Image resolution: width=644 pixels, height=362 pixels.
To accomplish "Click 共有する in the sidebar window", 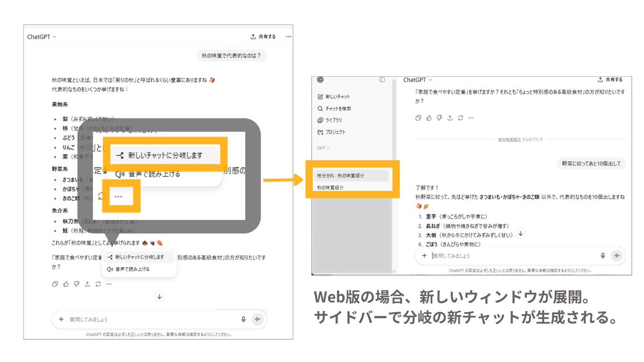I will click(610, 79).
